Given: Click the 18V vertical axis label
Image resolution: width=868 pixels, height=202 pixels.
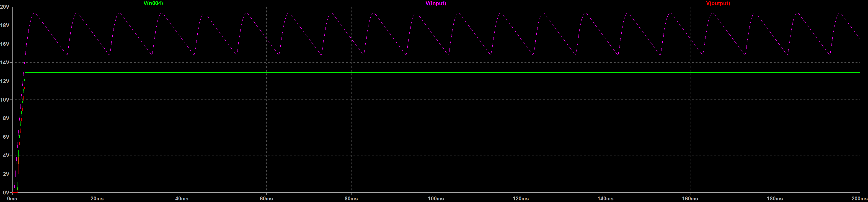Looking at the screenshot, I should click(5, 25).
